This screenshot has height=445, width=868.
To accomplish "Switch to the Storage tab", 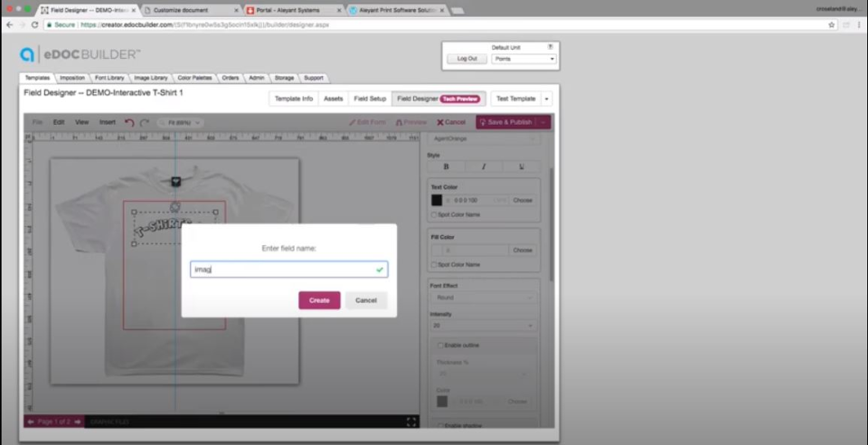I will 284,78.
